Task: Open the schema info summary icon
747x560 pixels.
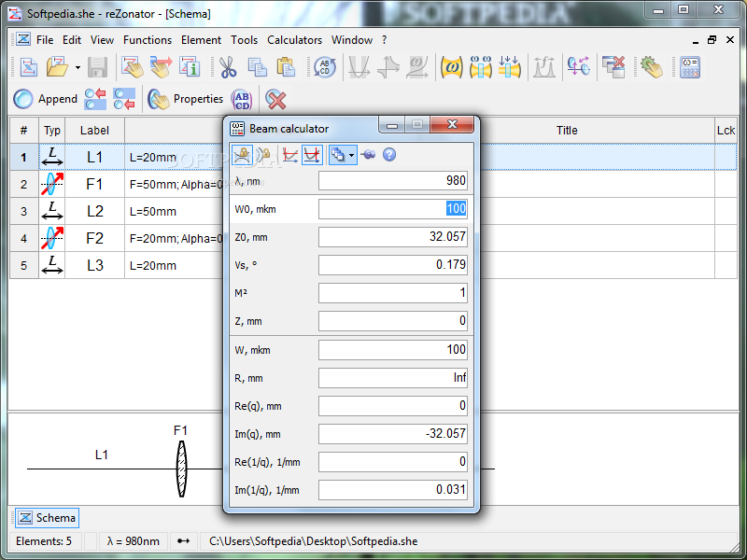Action: tap(190, 67)
